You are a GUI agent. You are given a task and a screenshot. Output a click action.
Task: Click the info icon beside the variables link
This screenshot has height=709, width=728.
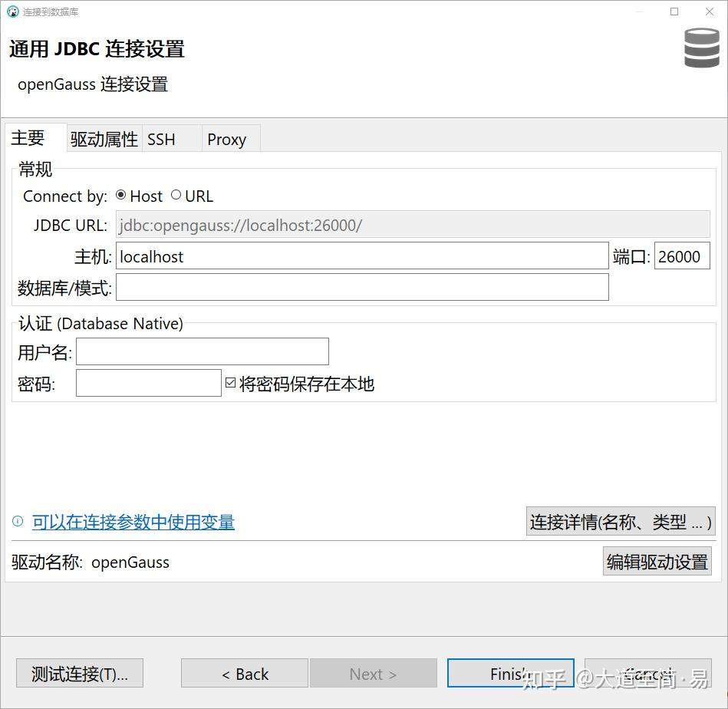tap(16, 521)
